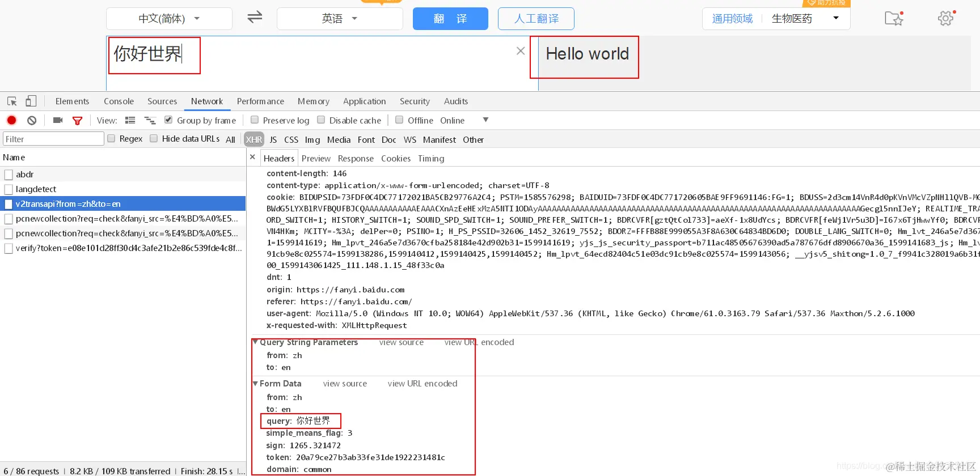Click view source under Query String Parameters

pyautogui.click(x=402, y=342)
